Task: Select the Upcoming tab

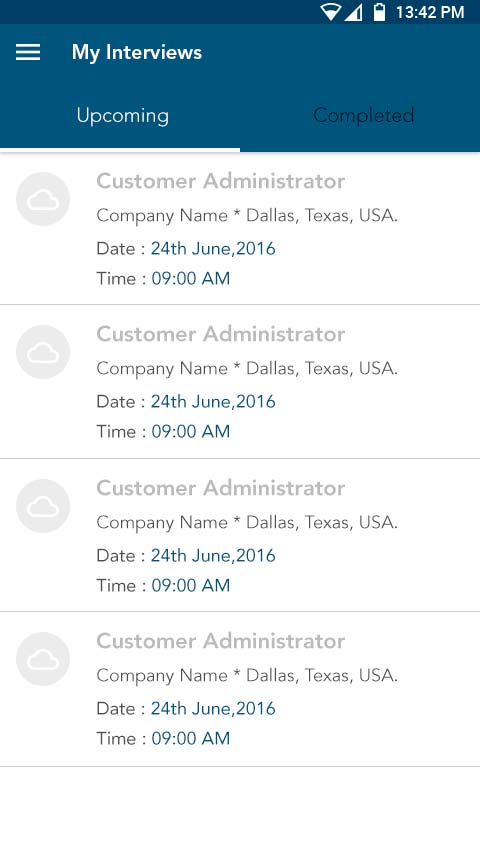Action: 123,116
